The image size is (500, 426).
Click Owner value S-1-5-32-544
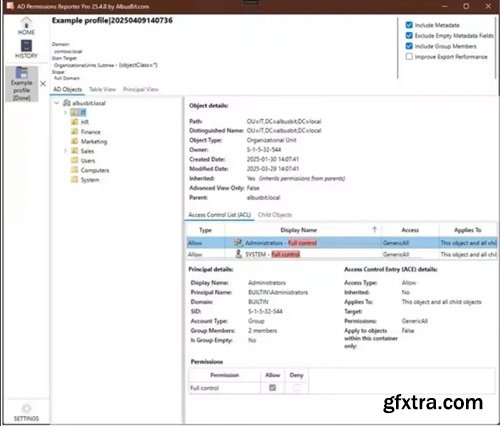[264, 150]
